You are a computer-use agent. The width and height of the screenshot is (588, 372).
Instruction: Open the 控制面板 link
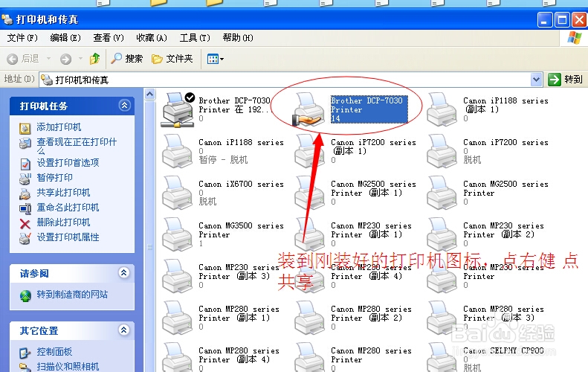pyautogui.click(x=54, y=352)
